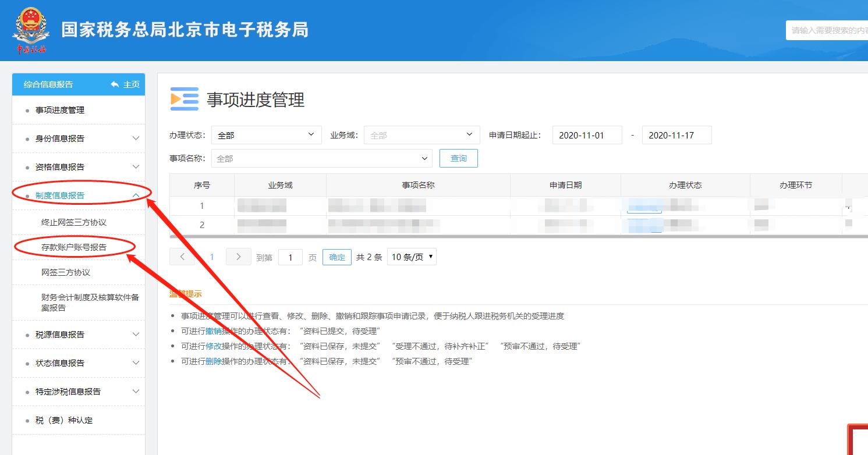Image resolution: width=868 pixels, height=455 pixels.
Task: Open the 办理状态 status dropdown
Action: click(x=266, y=134)
